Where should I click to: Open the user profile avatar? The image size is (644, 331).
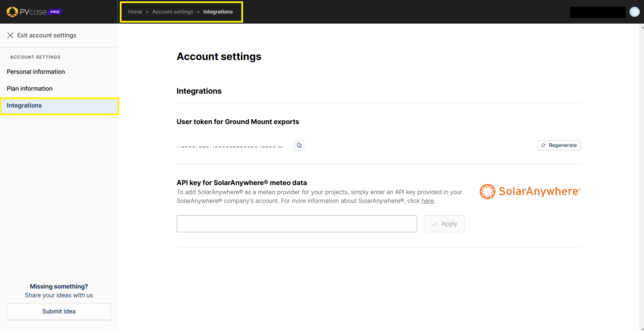click(634, 12)
